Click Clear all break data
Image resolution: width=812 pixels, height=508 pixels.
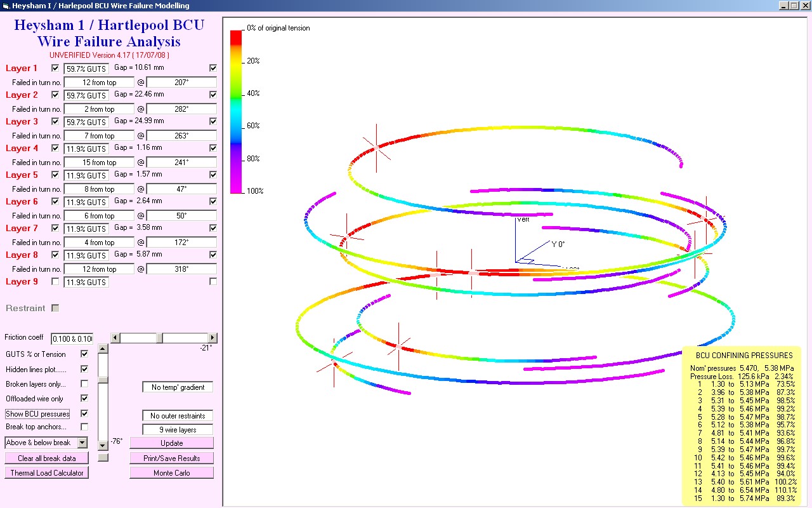pyautogui.click(x=46, y=458)
